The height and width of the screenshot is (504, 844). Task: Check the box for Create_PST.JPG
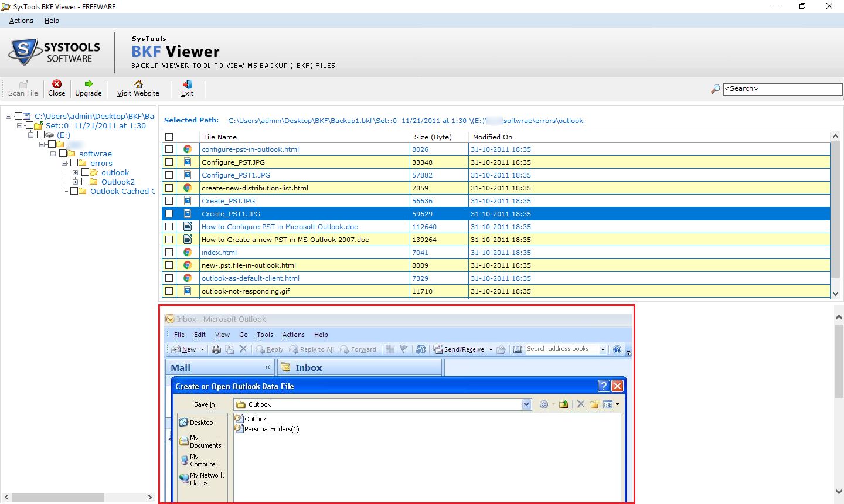tap(169, 201)
